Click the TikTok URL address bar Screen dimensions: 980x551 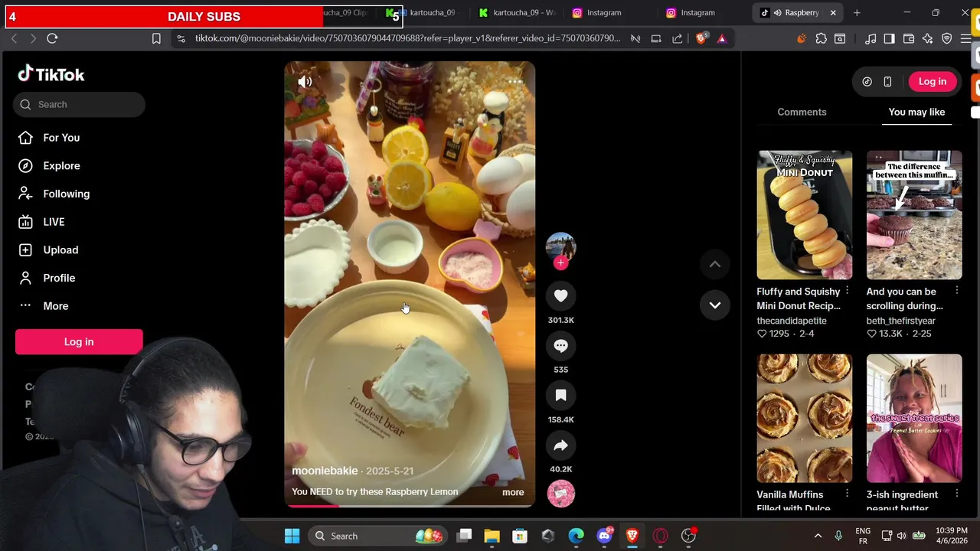click(x=407, y=38)
